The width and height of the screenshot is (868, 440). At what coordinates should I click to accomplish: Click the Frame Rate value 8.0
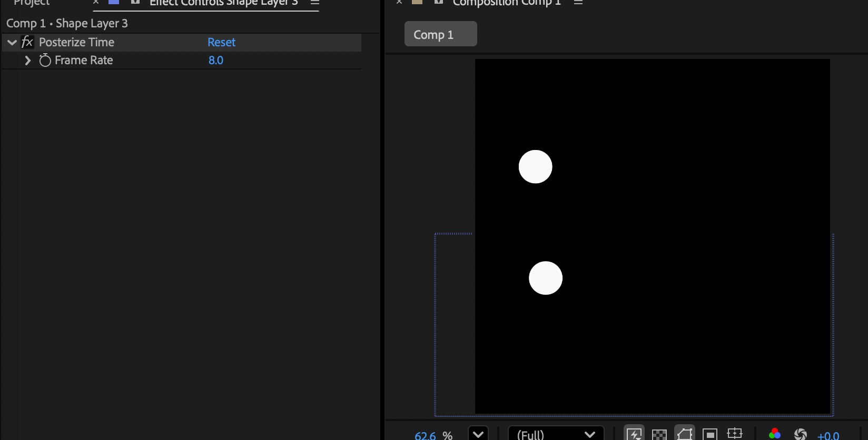click(216, 61)
